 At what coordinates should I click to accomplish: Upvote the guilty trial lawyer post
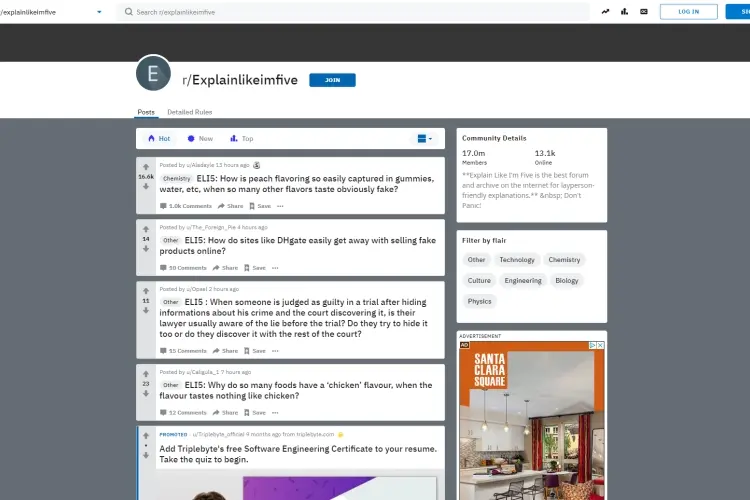146,291
